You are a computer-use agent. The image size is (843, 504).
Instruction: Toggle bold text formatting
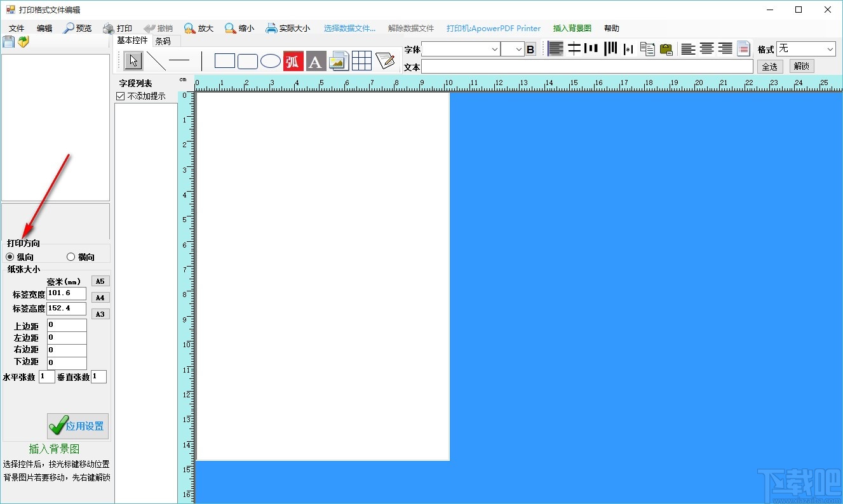[530, 49]
